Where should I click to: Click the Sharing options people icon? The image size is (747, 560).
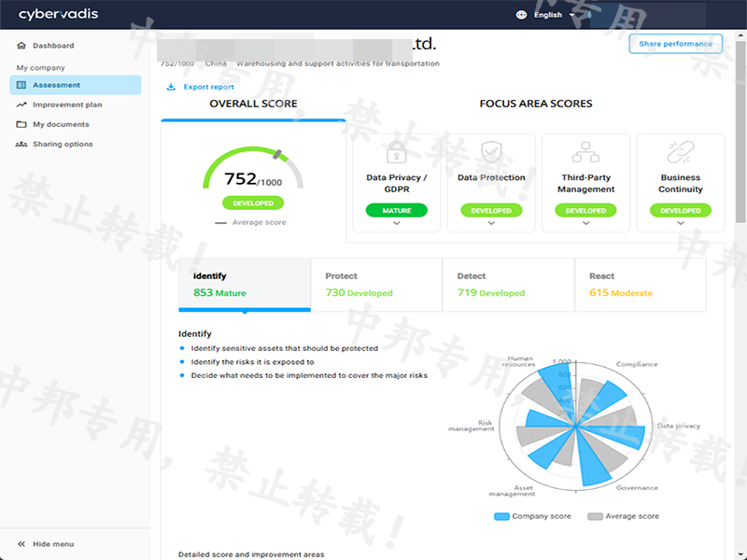(x=21, y=145)
